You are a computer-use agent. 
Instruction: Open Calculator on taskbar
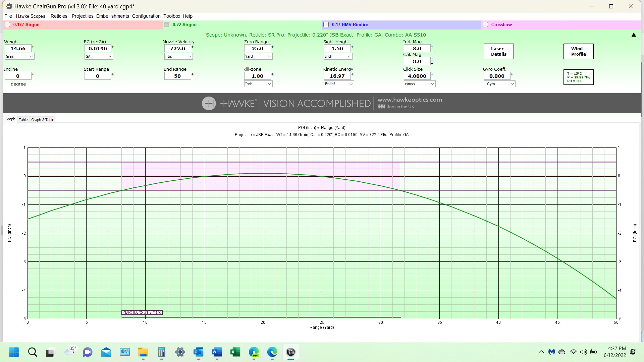point(161,352)
